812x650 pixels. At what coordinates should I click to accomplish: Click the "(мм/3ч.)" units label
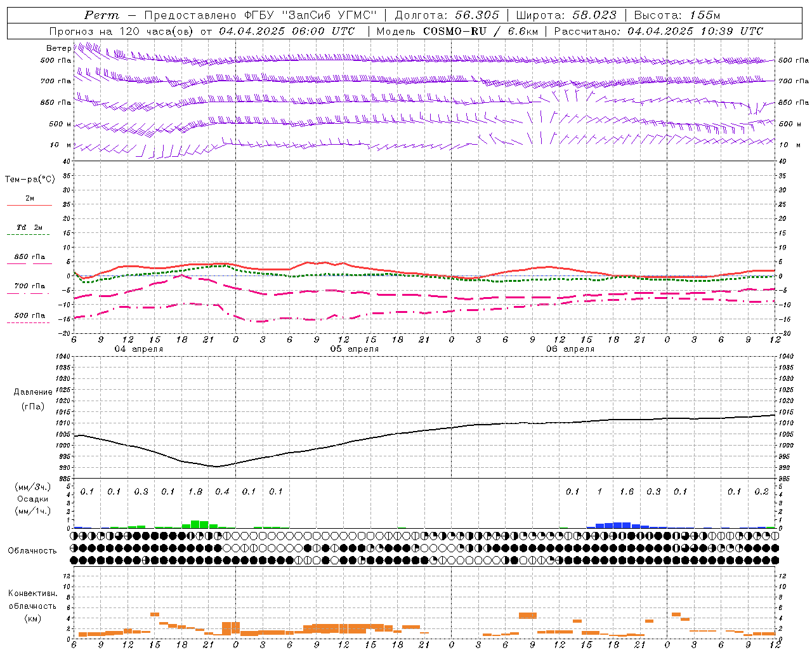coord(32,487)
